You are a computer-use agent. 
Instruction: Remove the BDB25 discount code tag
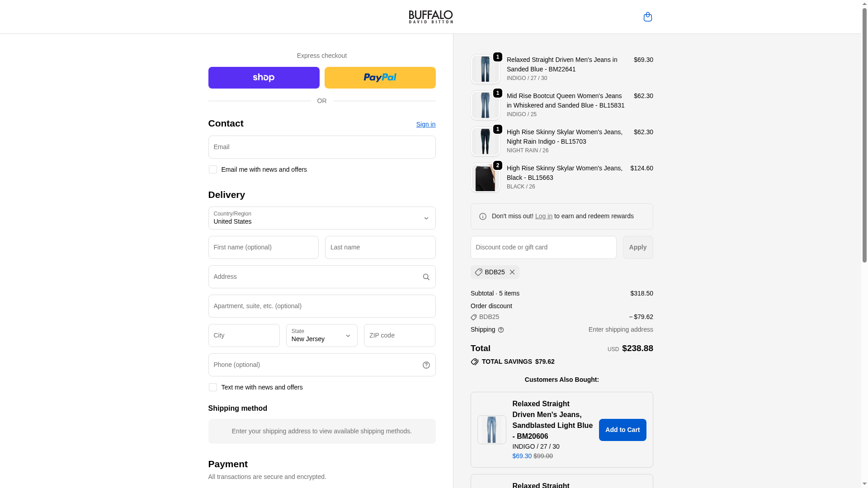tap(512, 272)
